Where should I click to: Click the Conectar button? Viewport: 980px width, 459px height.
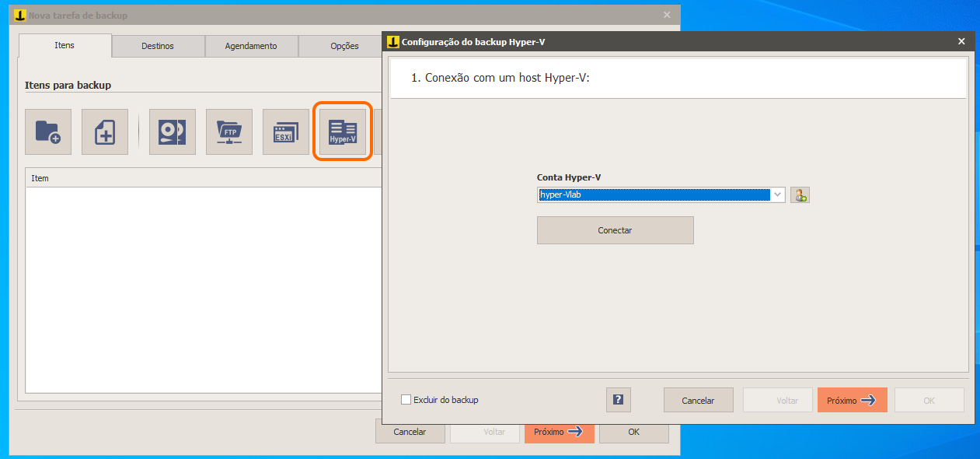pyautogui.click(x=616, y=230)
